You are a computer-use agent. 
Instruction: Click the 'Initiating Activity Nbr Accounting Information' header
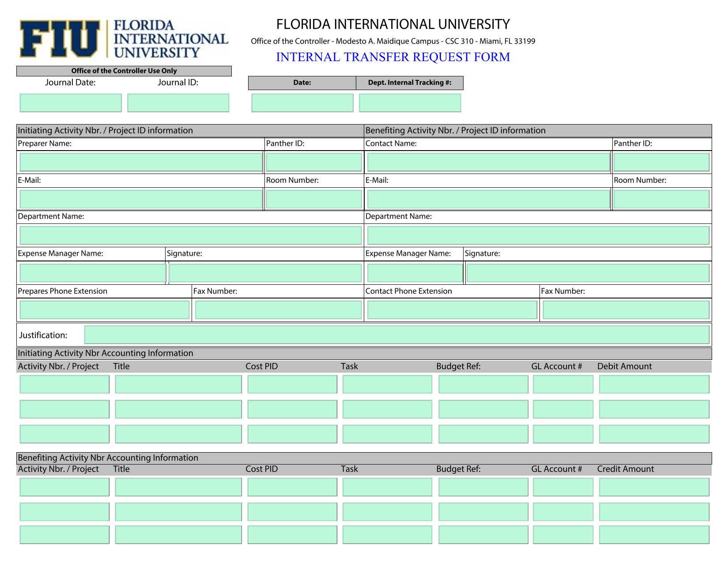364,353
